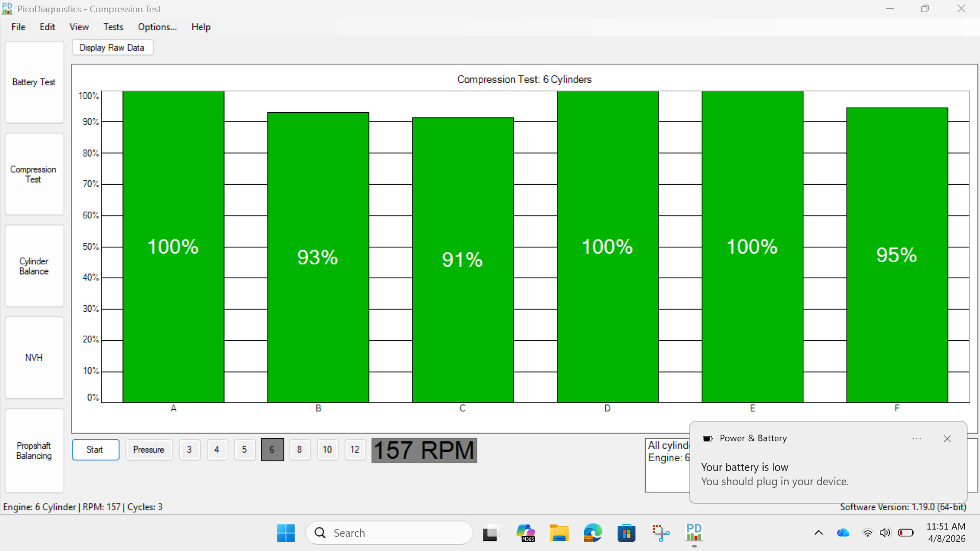Show hidden system tray icons chevron
The height and width of the screenshot is (551, 980).
(x=819, y=533)
